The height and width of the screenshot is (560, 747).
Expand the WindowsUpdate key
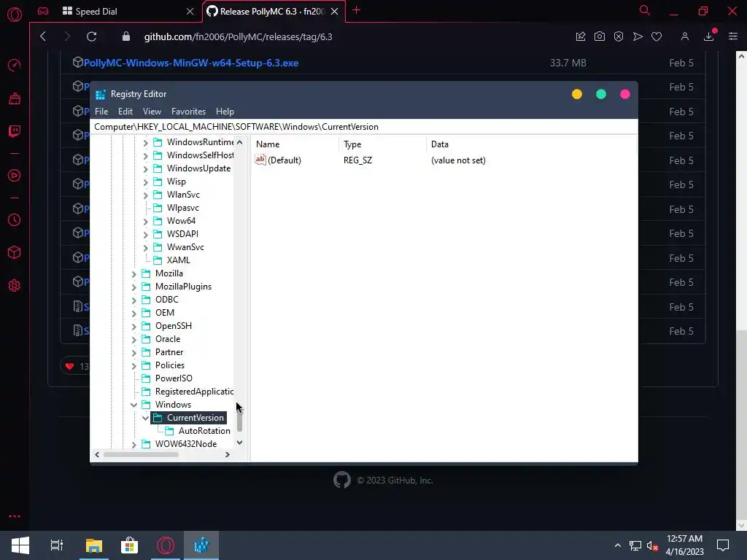(145, 168)
